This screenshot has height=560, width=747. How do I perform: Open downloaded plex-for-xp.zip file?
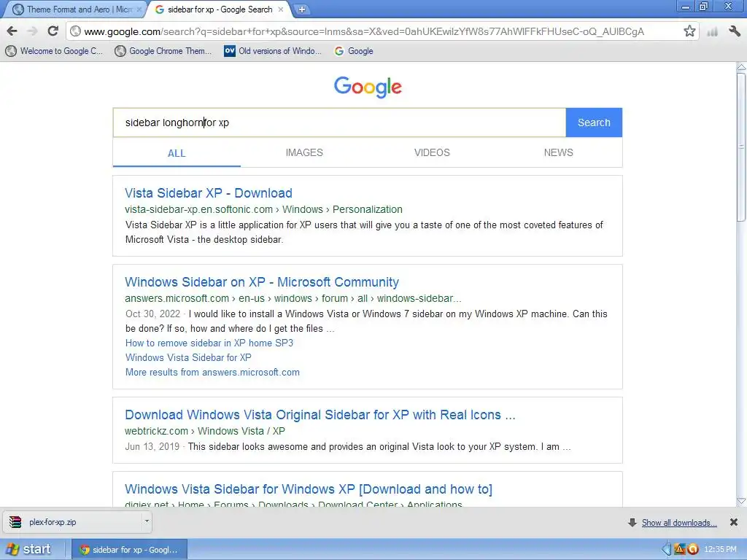point(74,522)
